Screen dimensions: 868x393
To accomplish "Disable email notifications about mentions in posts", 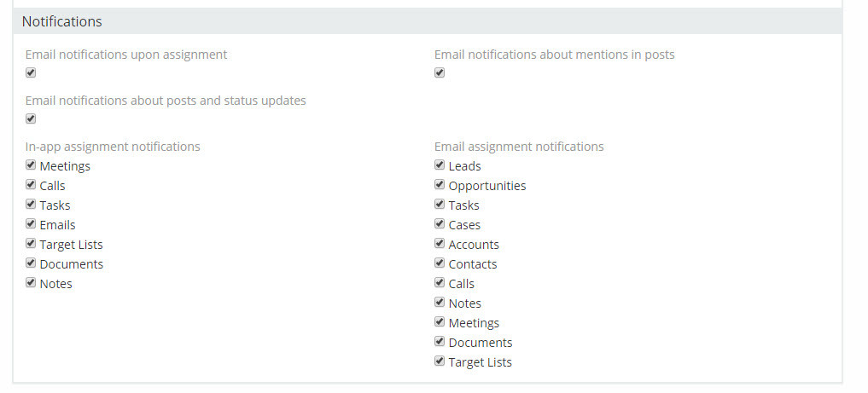I will (x=440, y=72).
